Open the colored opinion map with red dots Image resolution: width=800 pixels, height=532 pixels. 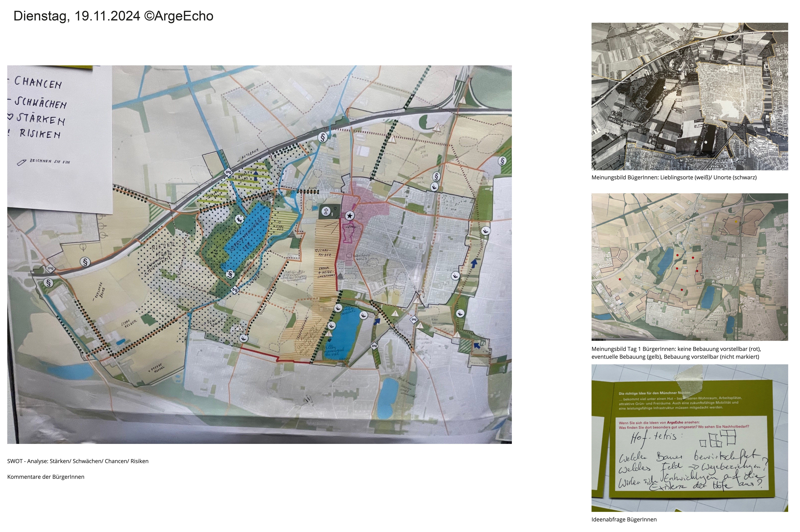(690, 267)
